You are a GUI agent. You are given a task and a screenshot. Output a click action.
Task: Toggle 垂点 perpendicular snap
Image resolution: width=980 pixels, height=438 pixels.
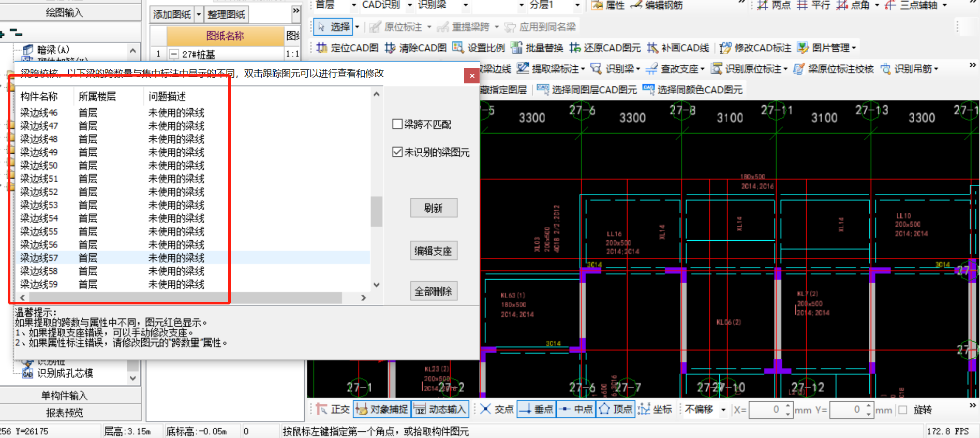tap(536, 409)
